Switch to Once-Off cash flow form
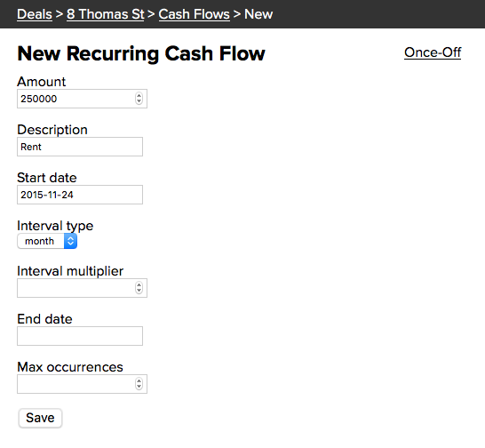 [433, 52]
